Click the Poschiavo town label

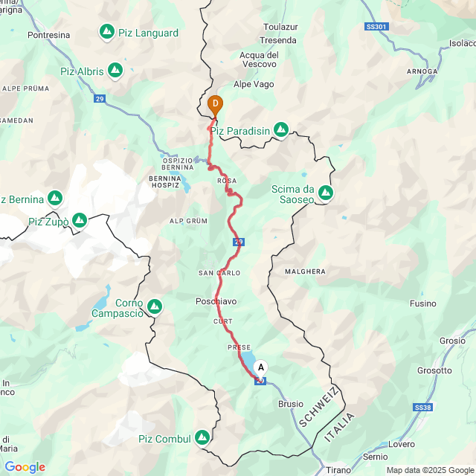click(x=216, y=301)
